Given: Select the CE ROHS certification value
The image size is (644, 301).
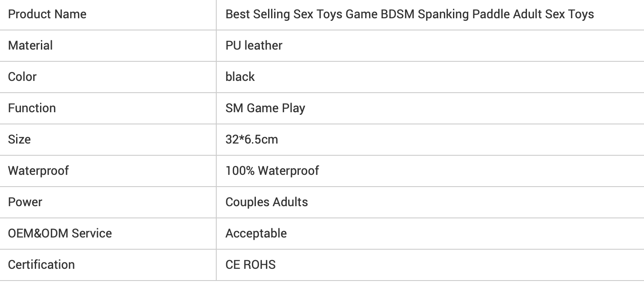Looking at the screenshot, I should click(x=250, y=264).
